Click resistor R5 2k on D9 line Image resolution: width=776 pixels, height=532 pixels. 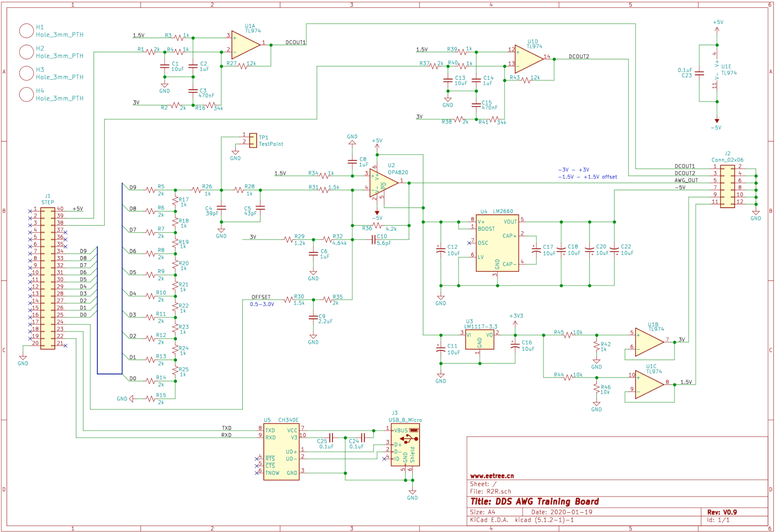click(x=151, y=190)
